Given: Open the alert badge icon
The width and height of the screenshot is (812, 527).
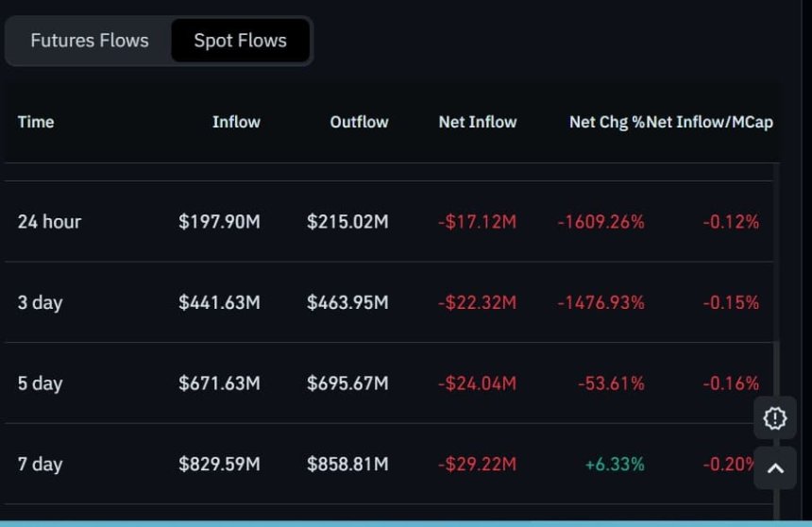Looking at the screenshot, I should pyautogui.click(x=775, y=418).
